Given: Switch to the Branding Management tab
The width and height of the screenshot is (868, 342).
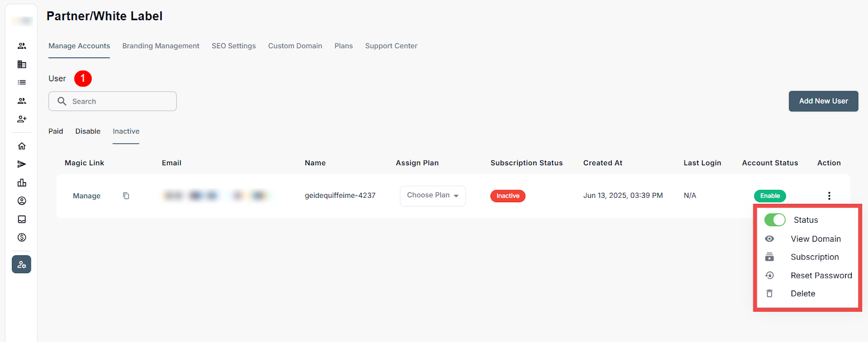Looking at the screenshot, I should pos(161,46).
